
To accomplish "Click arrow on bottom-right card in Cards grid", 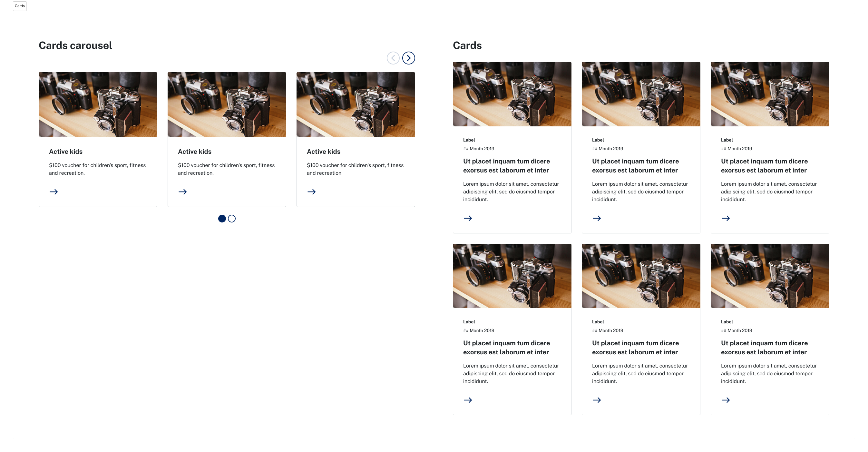I will click(x=726, y=400).
